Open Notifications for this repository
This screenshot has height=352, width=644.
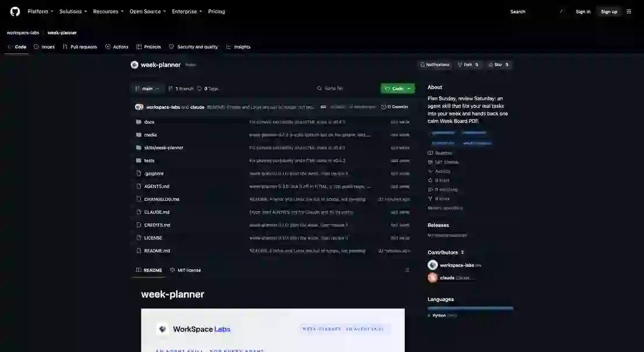click(x=434, y=65)
